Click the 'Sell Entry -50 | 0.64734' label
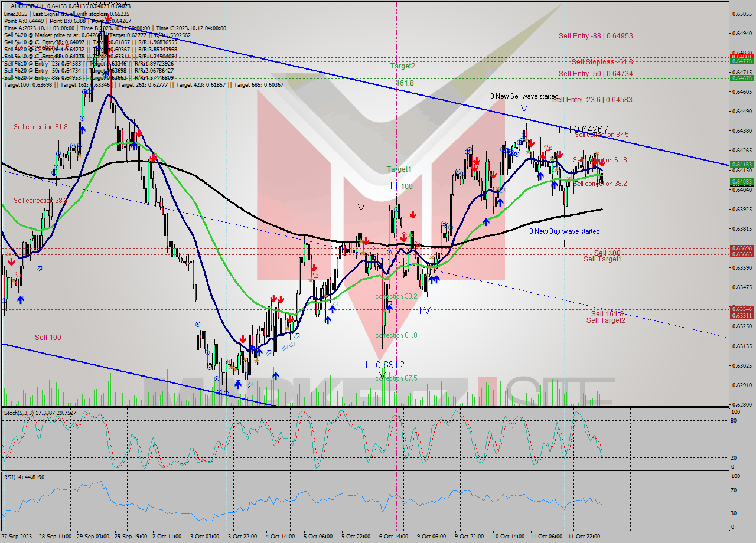The image size is (756, 543). 595,74
